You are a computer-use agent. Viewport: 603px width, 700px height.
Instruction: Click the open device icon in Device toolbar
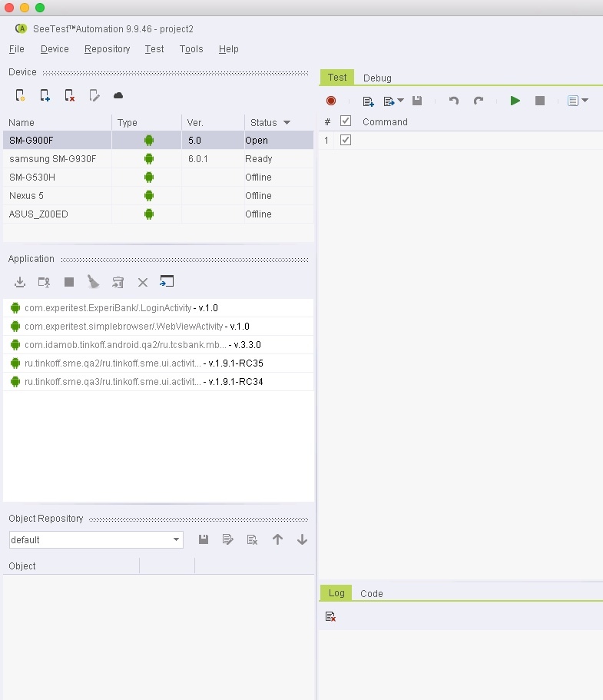[20, 95]
